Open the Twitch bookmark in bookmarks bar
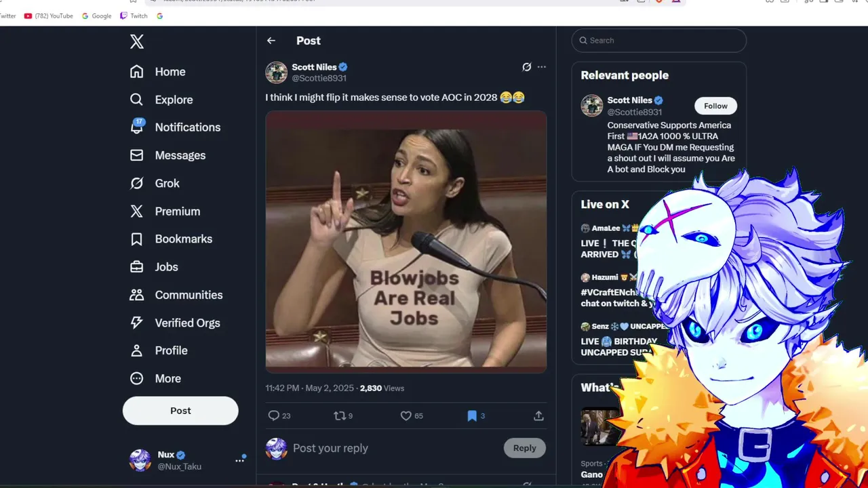 [x=134, y=16]
